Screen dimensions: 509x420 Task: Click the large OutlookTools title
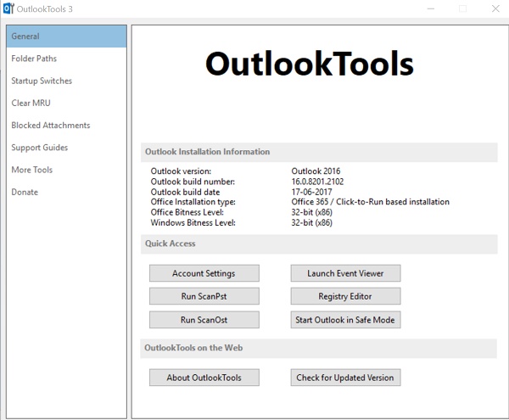coord(310,64)
